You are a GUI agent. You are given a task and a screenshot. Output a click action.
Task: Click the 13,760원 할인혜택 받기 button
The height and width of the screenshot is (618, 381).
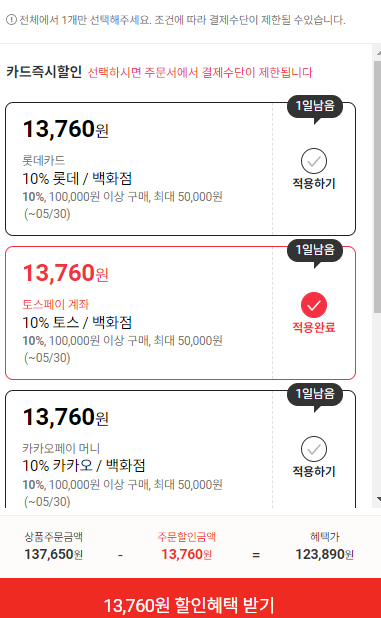click(190, 598)
